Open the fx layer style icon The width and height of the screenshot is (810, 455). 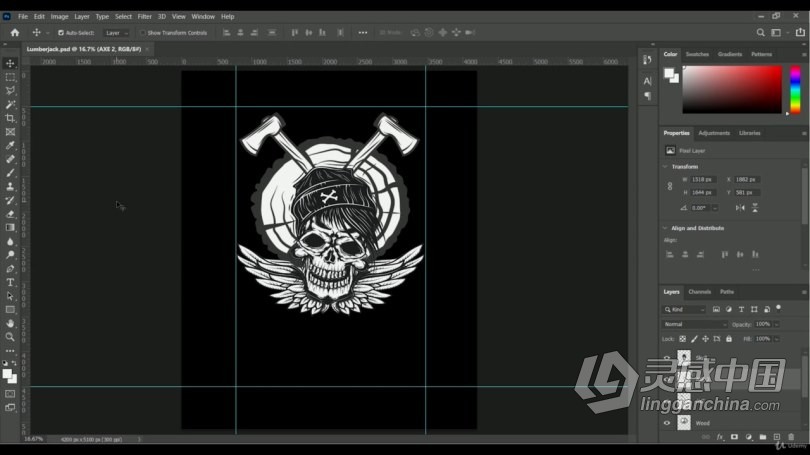pyautogui.click(x=720, y=437)
